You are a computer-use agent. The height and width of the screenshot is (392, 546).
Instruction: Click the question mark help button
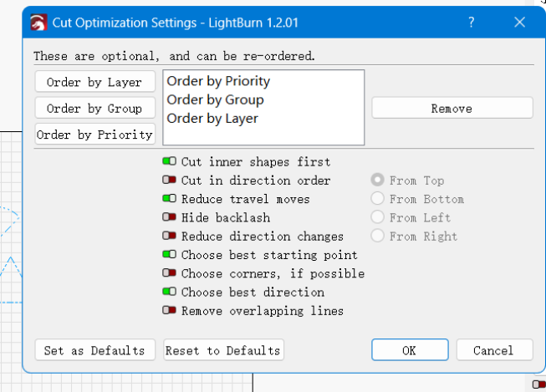coord(472,23)
